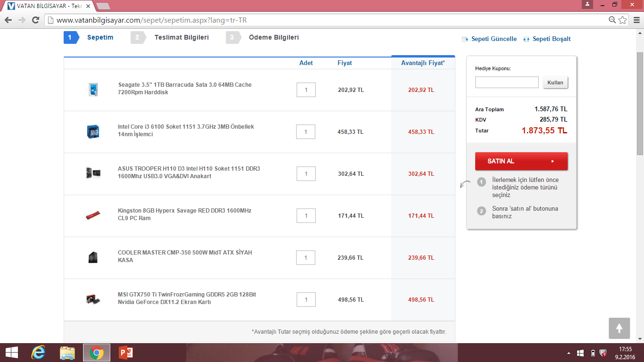Open the Chrome user profile button
Viewport: 644px width, 362px height.
(x=587, y=4)
